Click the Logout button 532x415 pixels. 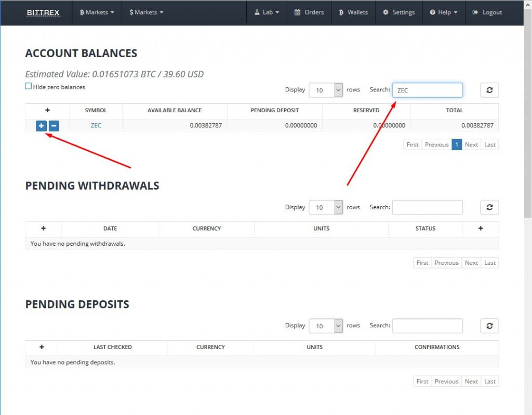(x=487, y=12)
